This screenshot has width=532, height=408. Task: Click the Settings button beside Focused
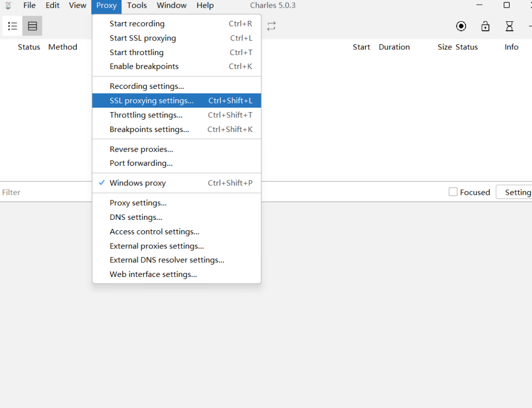coord(514,192)
